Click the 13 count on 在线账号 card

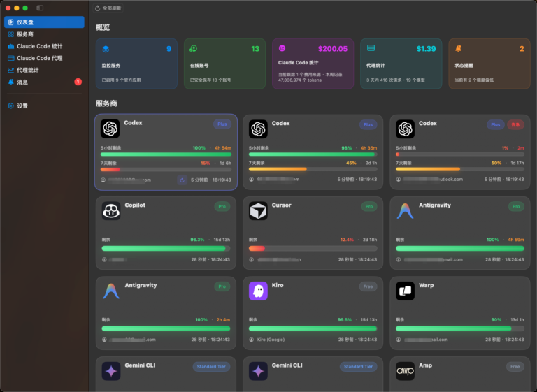(255, 49)
